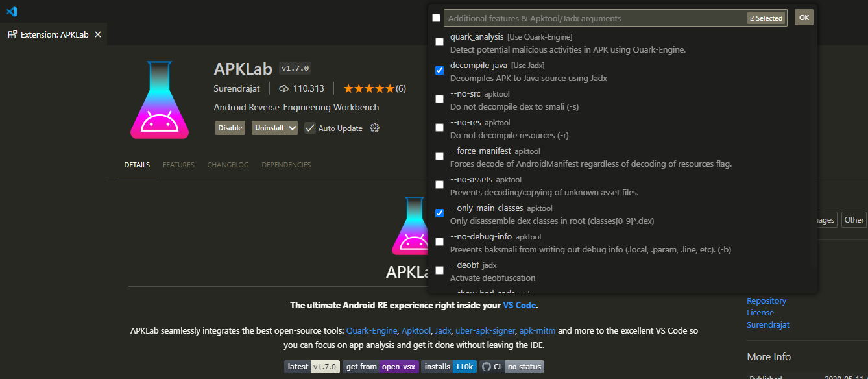Enable the --no-debug-info option checkbox
This screenshot has height=379, width=868.
pos(440,241)
